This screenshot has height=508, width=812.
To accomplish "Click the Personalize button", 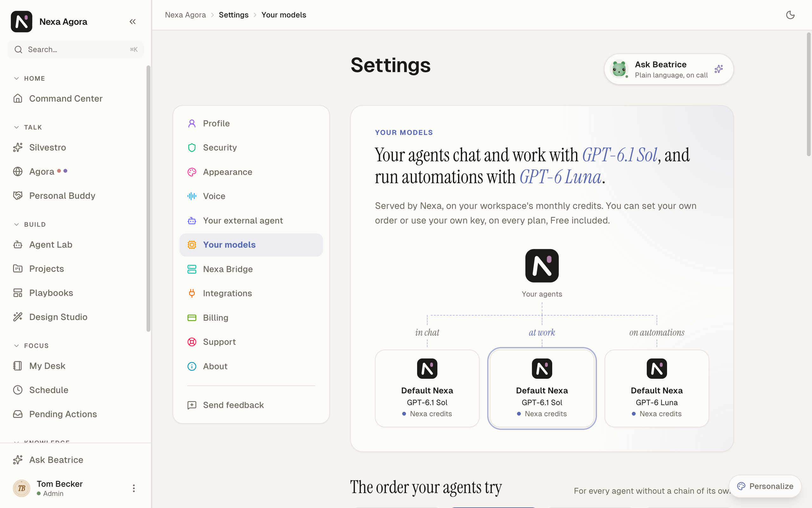I will point(765,486).
